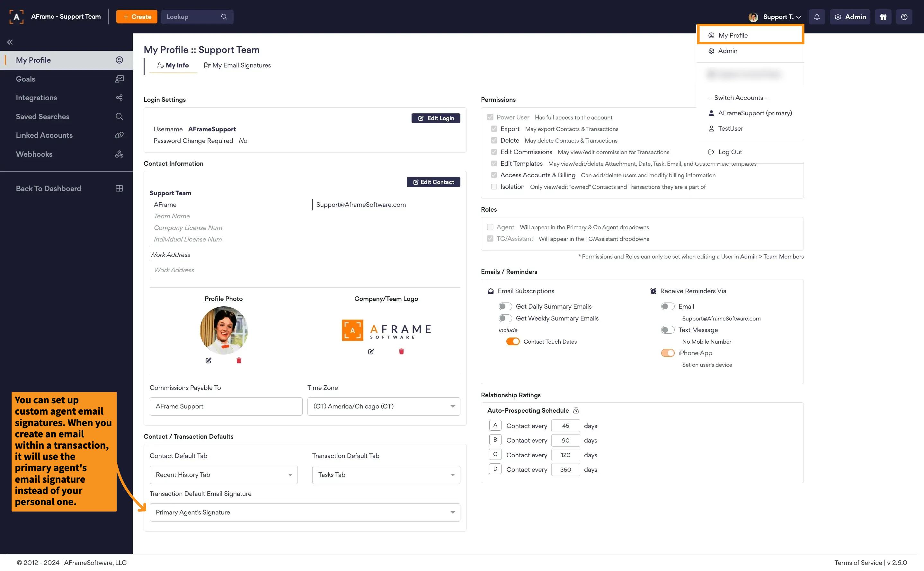Expand Transaction Default Email Signature dropdown
The width and height of the screenshot is (924, 571).
coord(305,512)
